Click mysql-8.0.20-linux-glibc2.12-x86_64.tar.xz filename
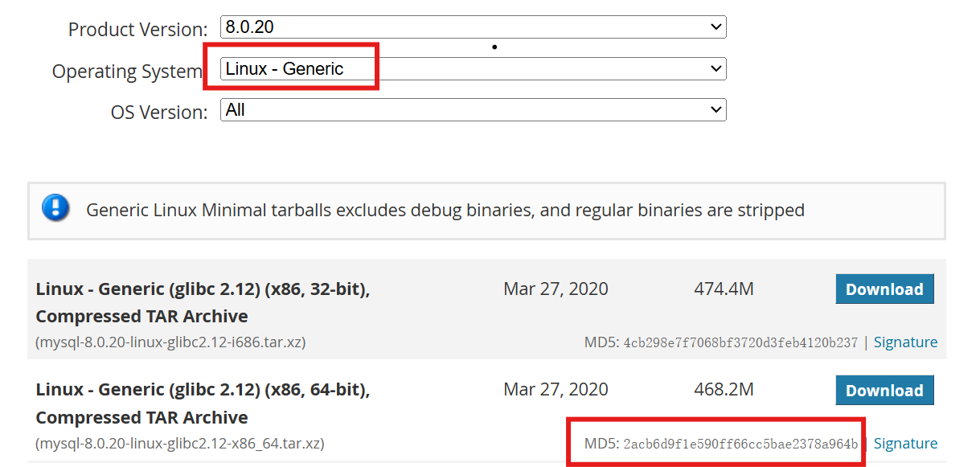 [180, 444]
